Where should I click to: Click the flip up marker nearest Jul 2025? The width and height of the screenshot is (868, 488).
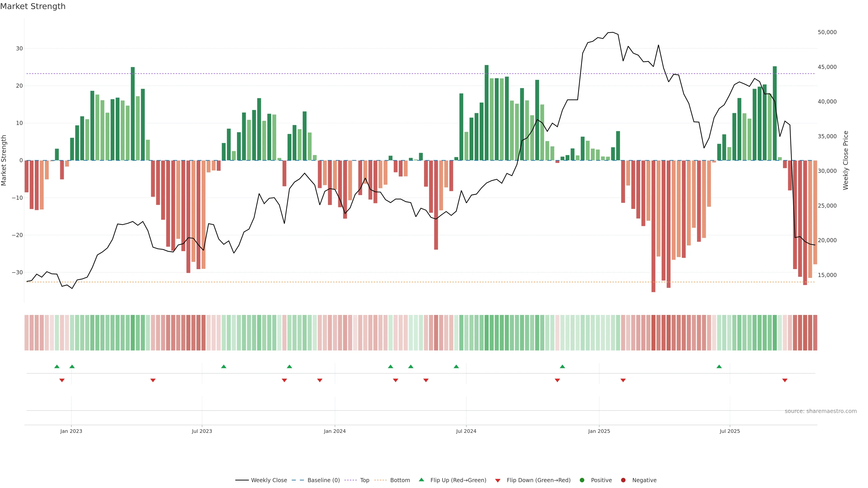(x=719, y=366)
